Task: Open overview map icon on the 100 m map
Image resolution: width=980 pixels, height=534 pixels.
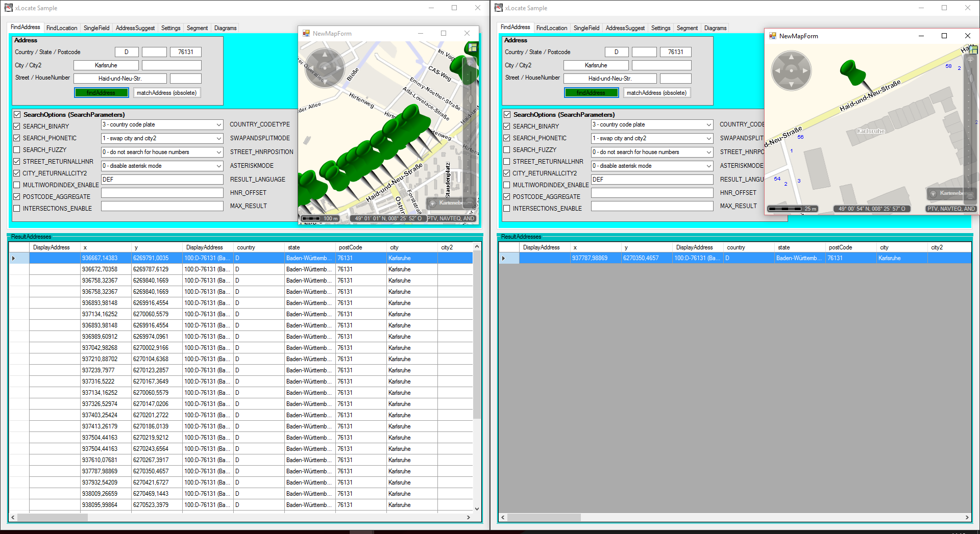Action: [x=473, y=47]
